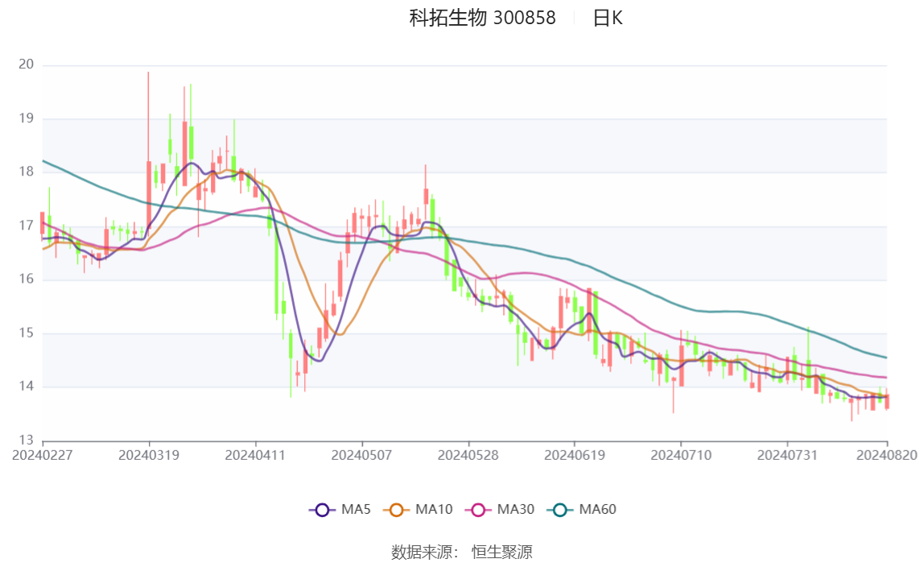
Task: Click the 20240227 date axis label
Action: pyautogui.click(x=43, y=456)
